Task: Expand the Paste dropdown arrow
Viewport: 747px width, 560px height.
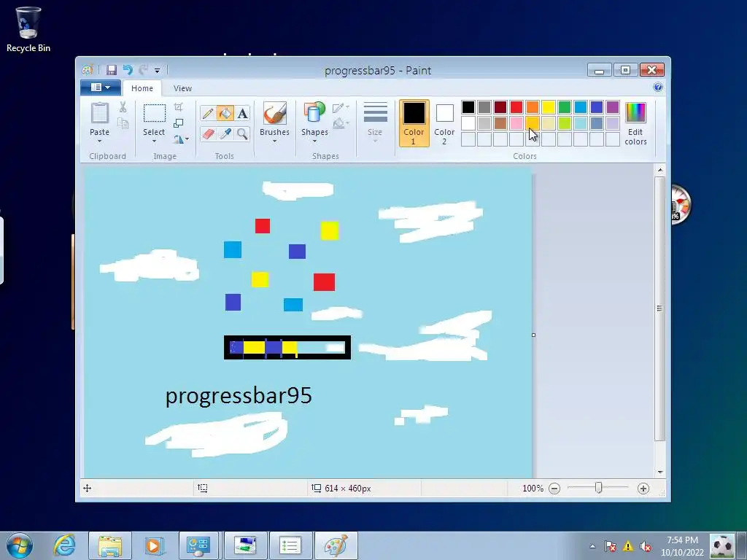Action: pos(99,141)
